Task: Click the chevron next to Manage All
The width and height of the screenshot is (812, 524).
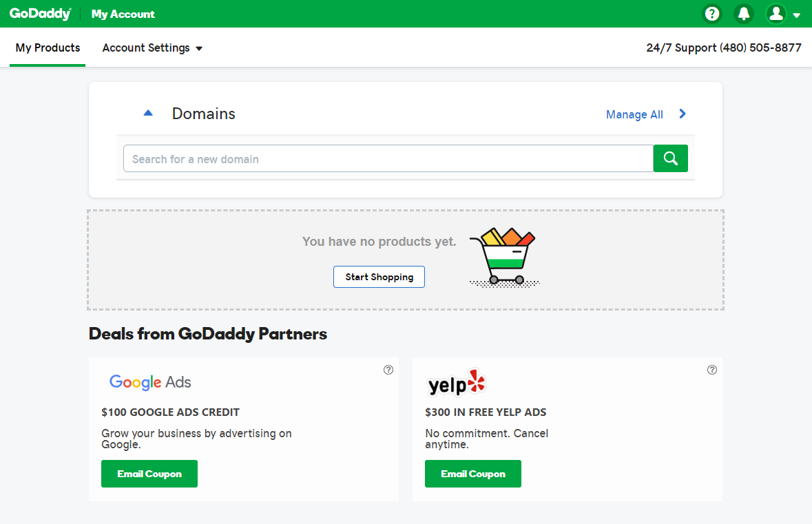Action: [x=683, y=114]
